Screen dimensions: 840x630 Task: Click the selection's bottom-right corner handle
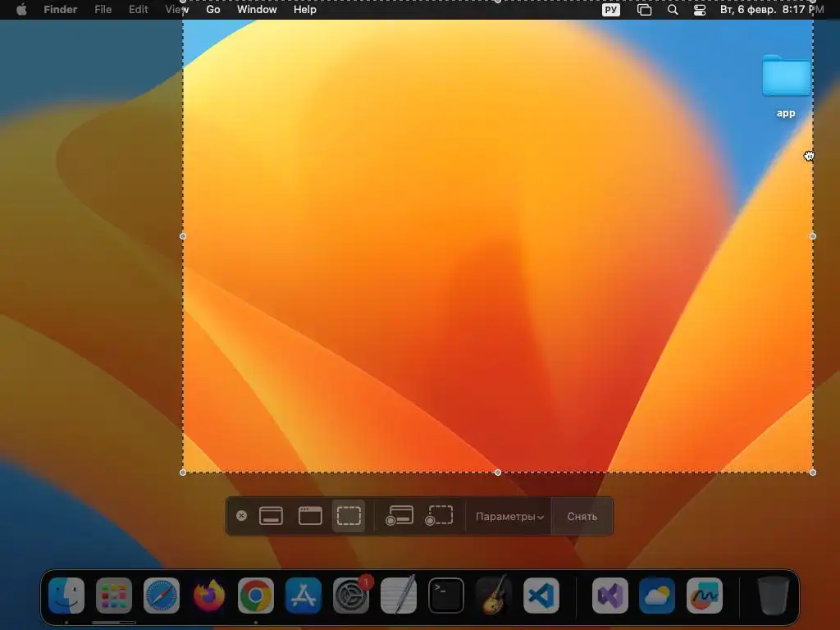[813, 472]
